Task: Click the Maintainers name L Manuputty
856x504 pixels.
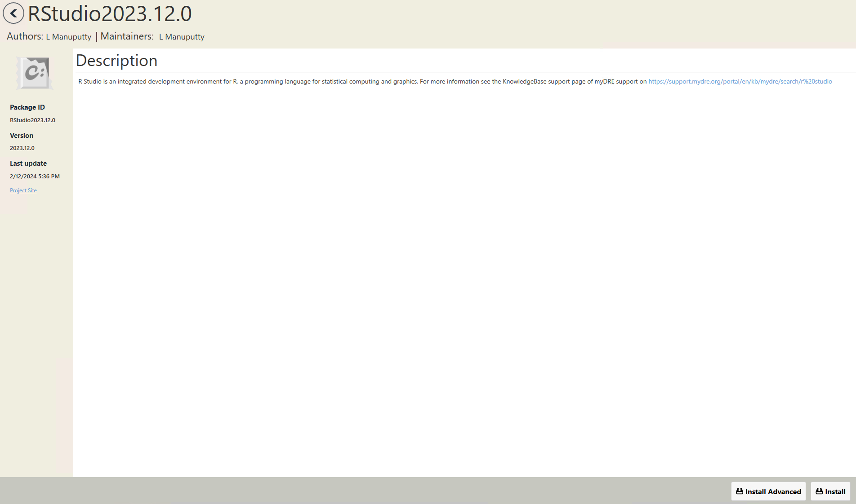Action: pos(182,37)
